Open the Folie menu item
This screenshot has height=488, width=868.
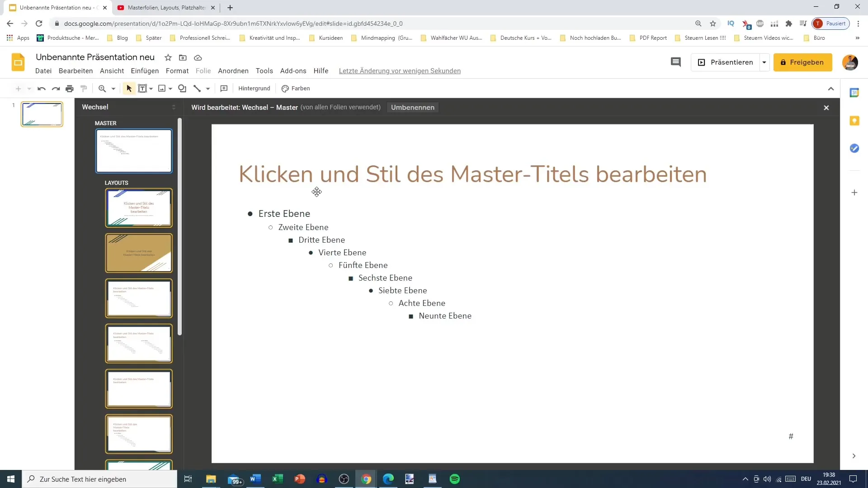point(204,71)
